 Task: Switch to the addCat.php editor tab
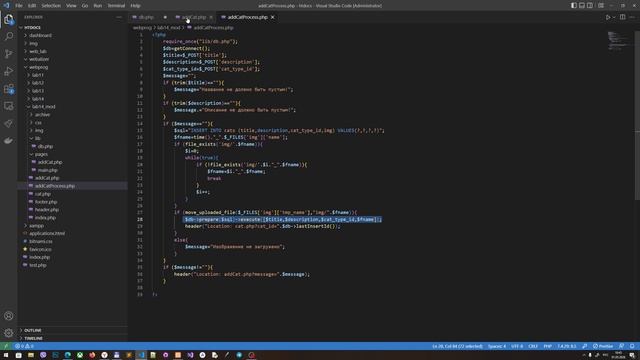point(193,17)
